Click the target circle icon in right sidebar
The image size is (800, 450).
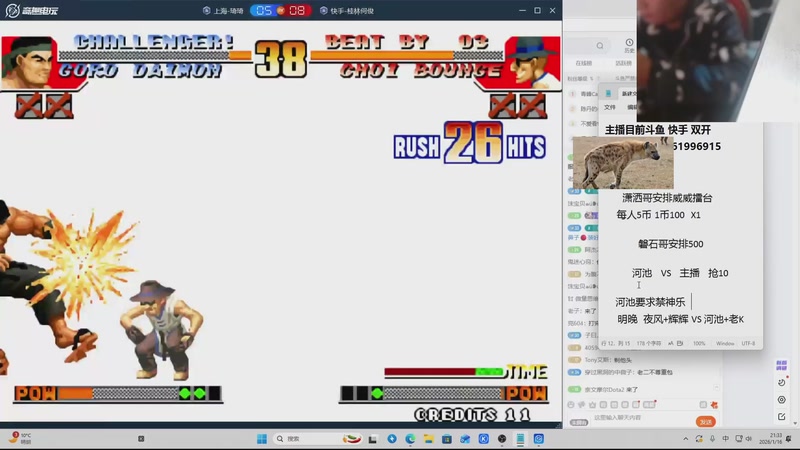[781, 399]
